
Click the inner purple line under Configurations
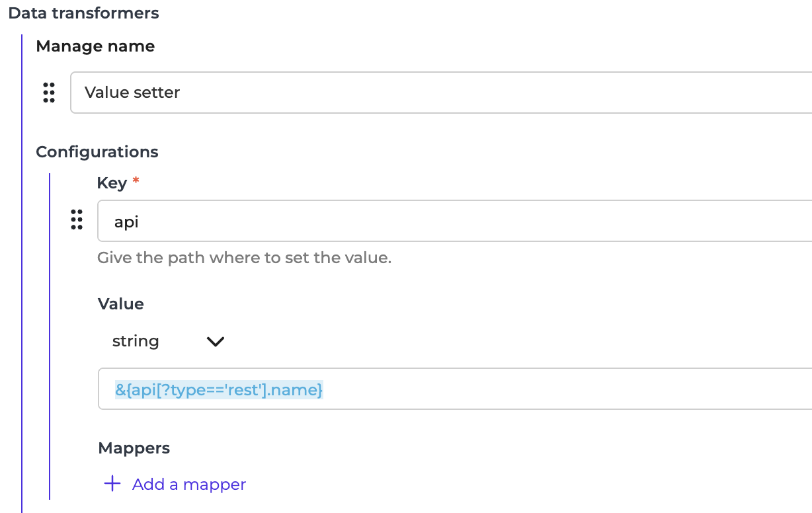[50, 331]
